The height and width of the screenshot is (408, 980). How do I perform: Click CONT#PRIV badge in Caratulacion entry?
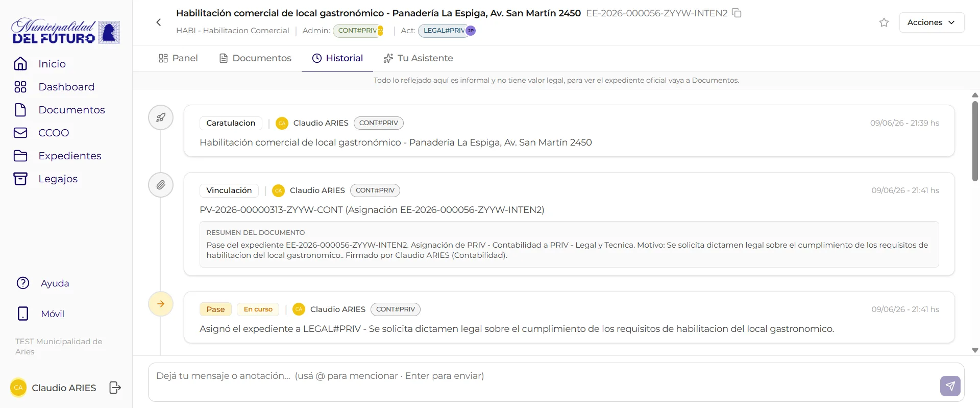pyautogui.click(x=379, y=123)
